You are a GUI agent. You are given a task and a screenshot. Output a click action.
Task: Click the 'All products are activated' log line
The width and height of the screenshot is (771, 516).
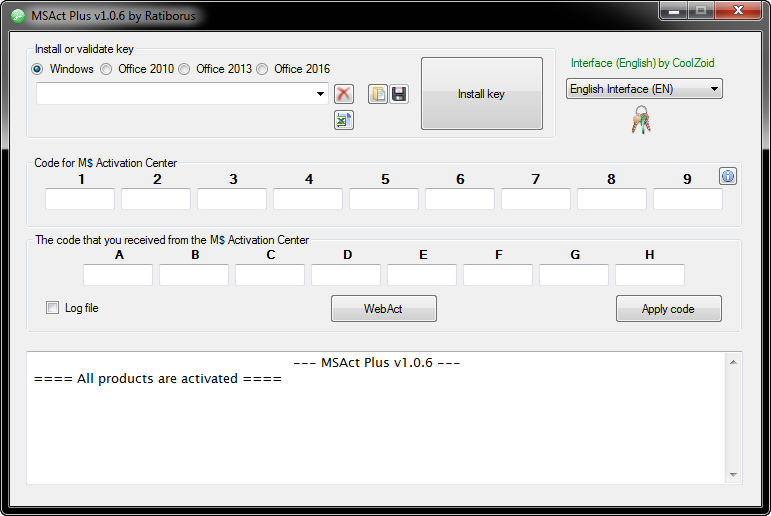[158, 379]
